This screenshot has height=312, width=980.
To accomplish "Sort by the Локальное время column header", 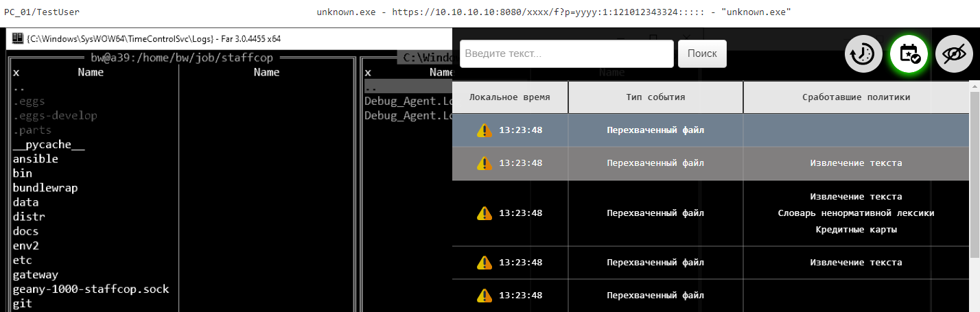I will pos(509,97).
